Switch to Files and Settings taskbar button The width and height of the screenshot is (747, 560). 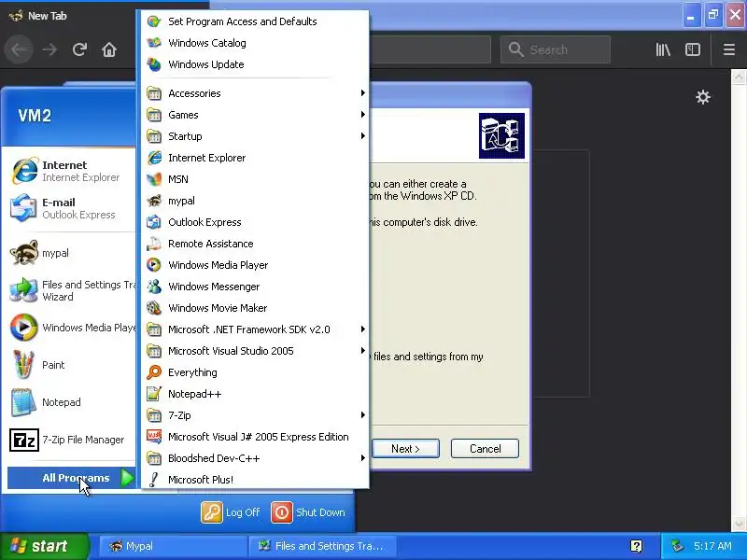(x=323, y=546)
